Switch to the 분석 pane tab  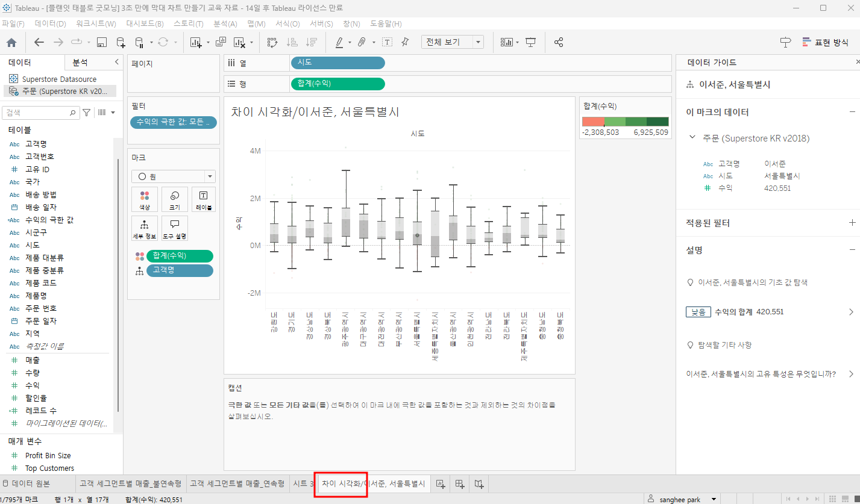pyautogui.click(x=80, y=63)
